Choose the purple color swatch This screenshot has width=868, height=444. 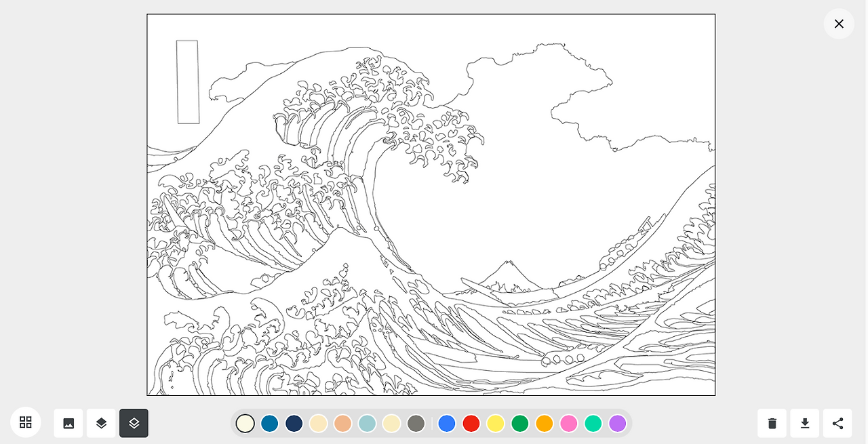pos(618,423)
